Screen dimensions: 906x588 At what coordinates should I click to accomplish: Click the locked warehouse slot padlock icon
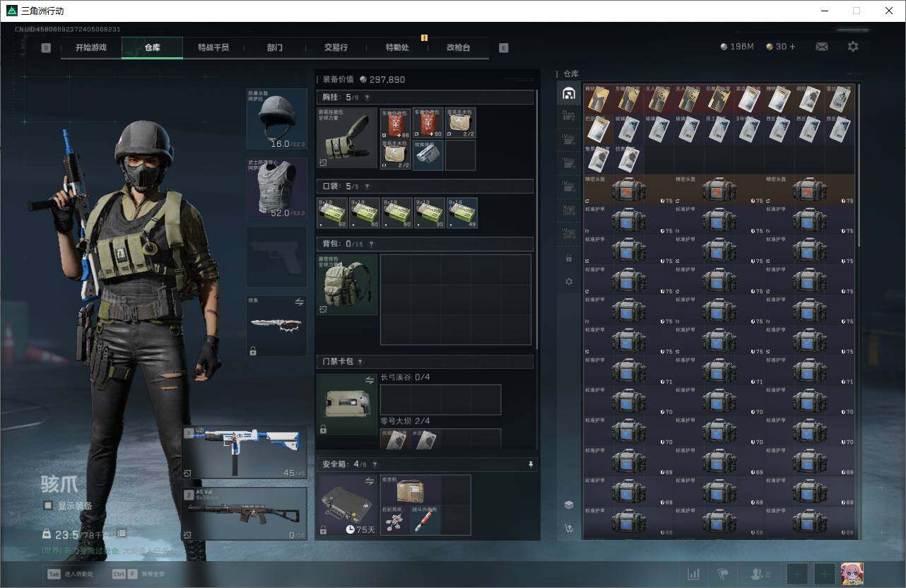pos(569,258)
